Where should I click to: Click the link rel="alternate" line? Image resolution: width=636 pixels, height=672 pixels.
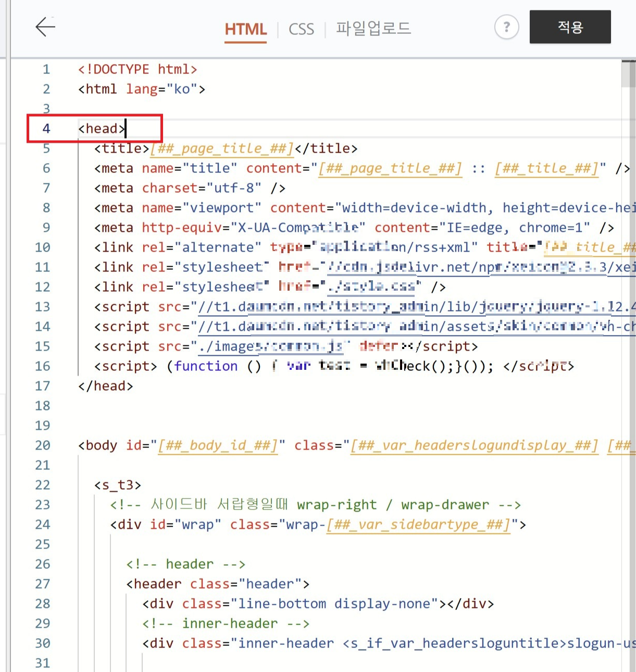pyautogui.click(x=365, y=247)
